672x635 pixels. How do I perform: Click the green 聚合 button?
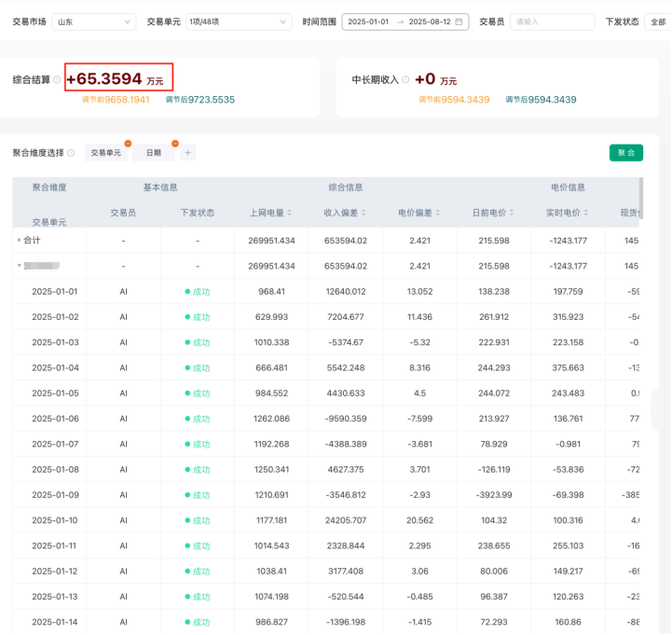(x=625, y=153)
